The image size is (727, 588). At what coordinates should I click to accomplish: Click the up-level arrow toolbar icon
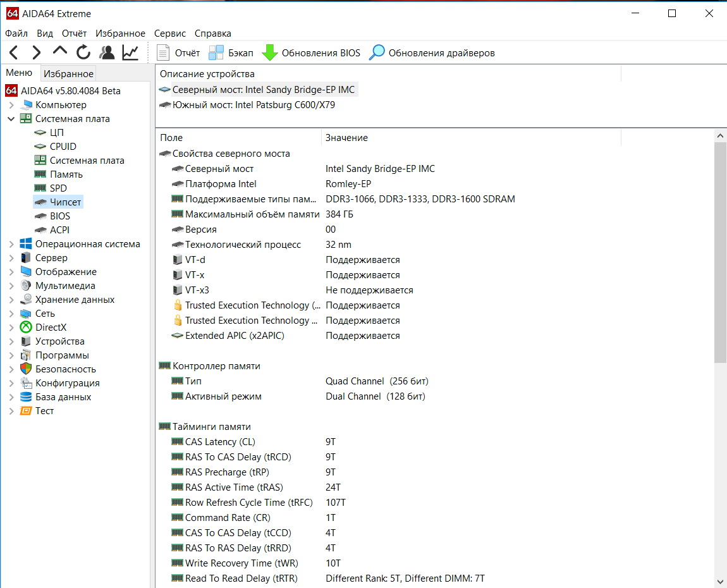tap(60, 51)
